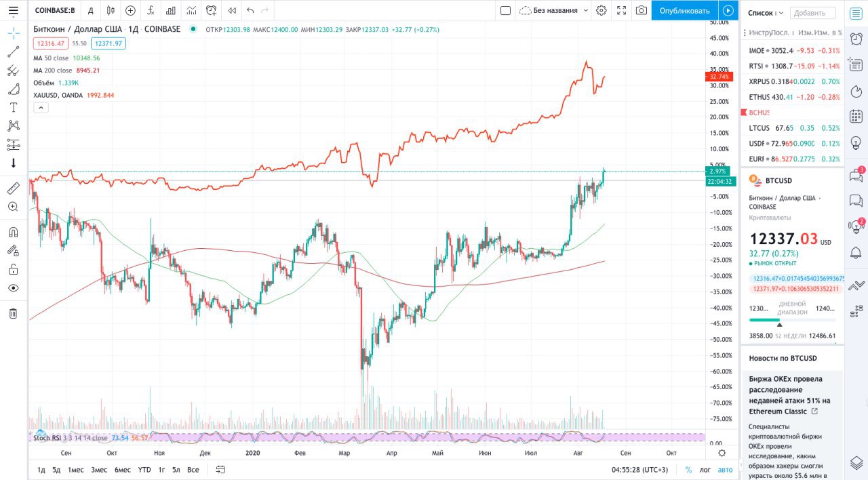Viewport: 868px width, 480px height.
Task: Select the pitchfork drawing tool
Action: coord(13,71)
